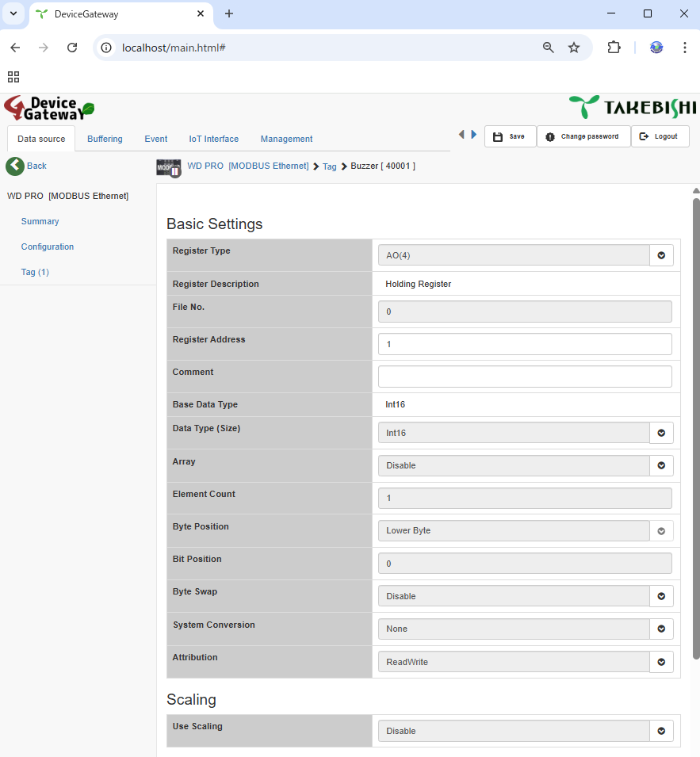Switch to the Buffering tab
Viewport: 700px width, 757px height.
tap(105, 139)
